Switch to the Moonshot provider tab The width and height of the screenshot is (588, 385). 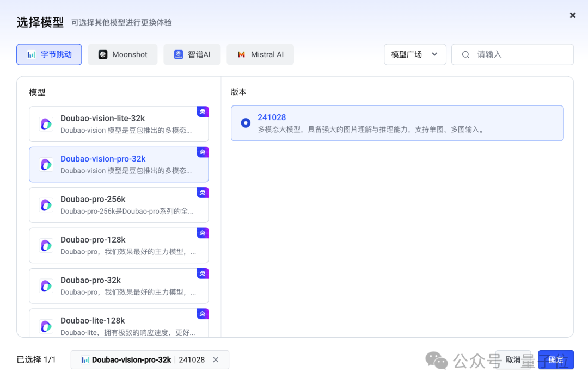point(122,55)
